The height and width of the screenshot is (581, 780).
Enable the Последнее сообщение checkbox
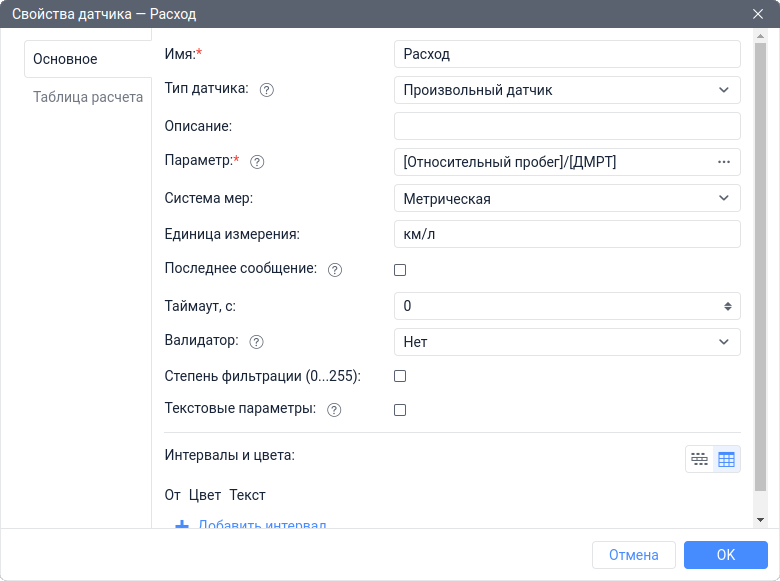click(400, 270)
